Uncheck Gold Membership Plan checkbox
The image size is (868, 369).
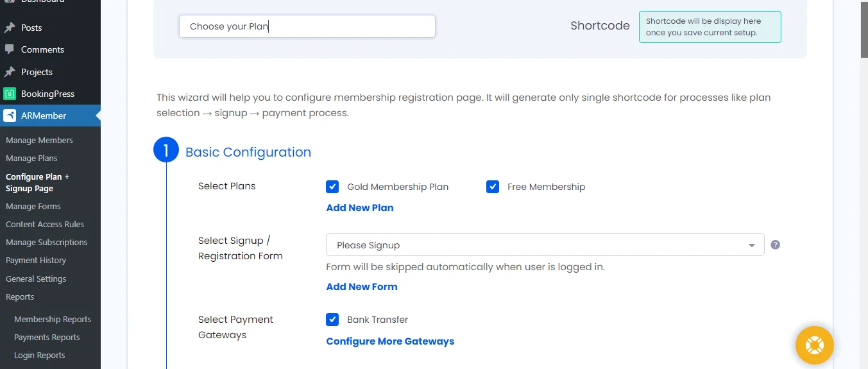click(x=332, y=187)
